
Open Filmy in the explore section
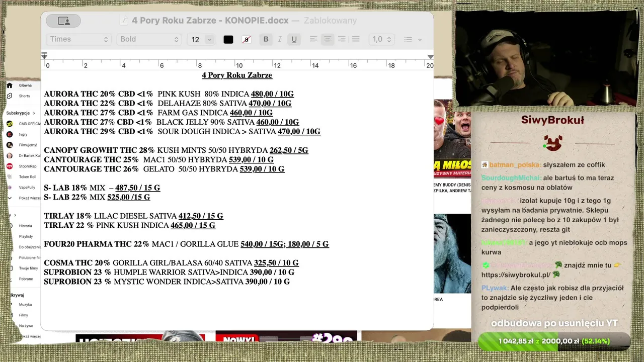[x=23, y=315]
